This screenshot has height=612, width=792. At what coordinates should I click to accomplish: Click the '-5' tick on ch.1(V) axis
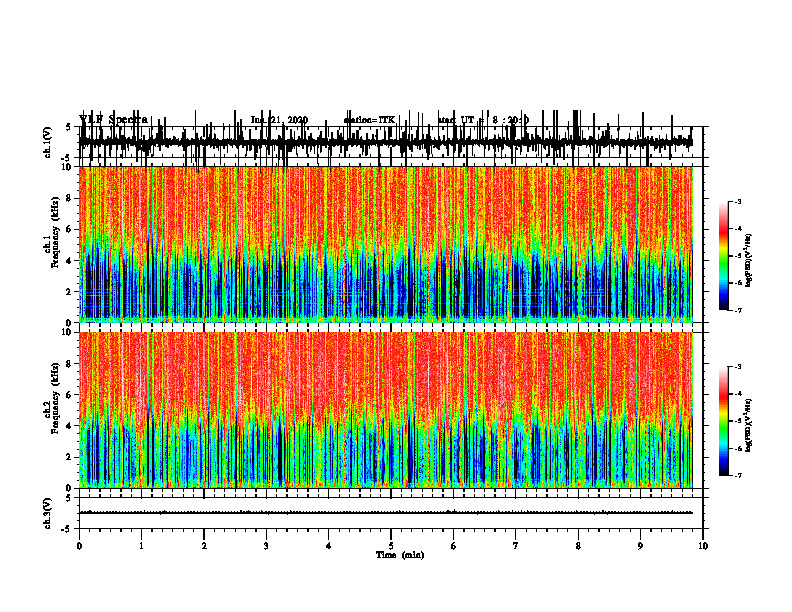pyautogui.click(x=67, y=158)
